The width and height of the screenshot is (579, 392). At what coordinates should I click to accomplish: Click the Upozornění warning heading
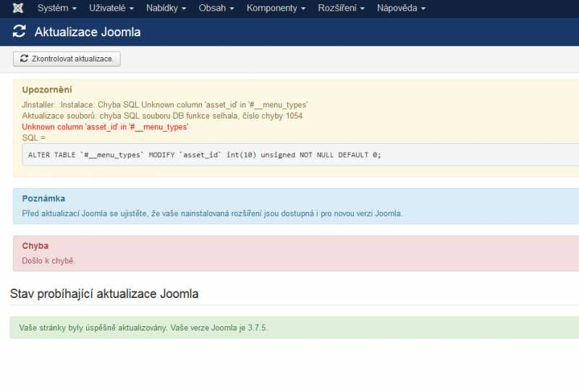pos(47,90)
